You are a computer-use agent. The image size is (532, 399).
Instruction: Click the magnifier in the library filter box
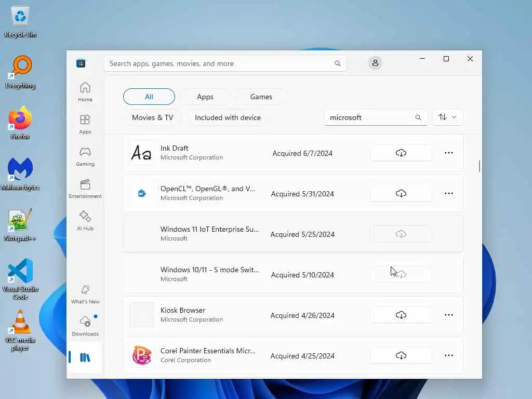point(418,117)
